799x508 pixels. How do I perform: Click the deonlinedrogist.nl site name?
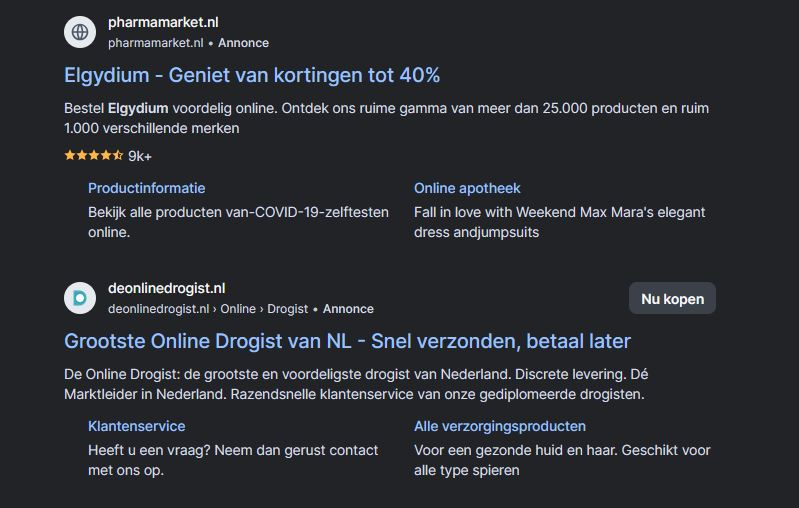tap(167, 289)
